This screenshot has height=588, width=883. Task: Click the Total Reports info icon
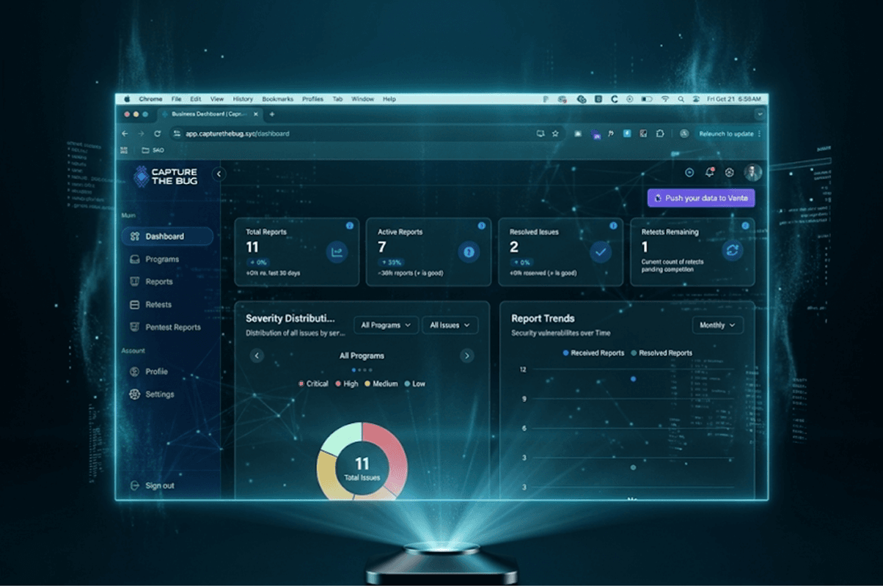coord(350,226)
